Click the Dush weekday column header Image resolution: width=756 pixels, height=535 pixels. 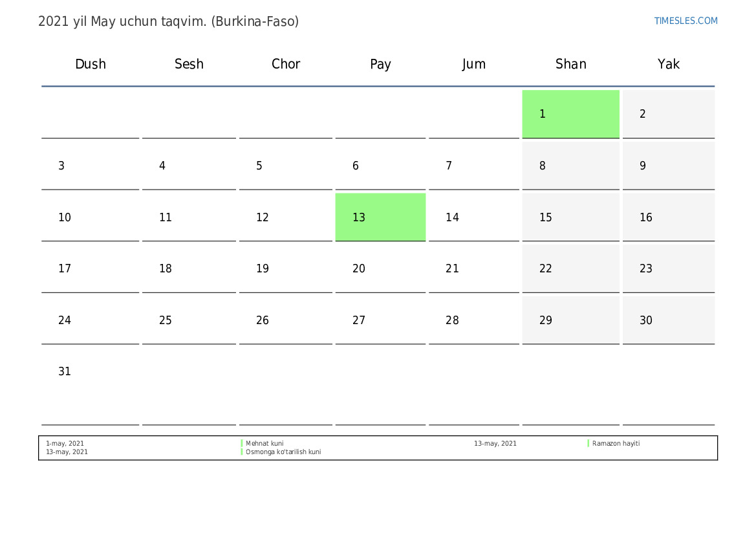(91, 64)
